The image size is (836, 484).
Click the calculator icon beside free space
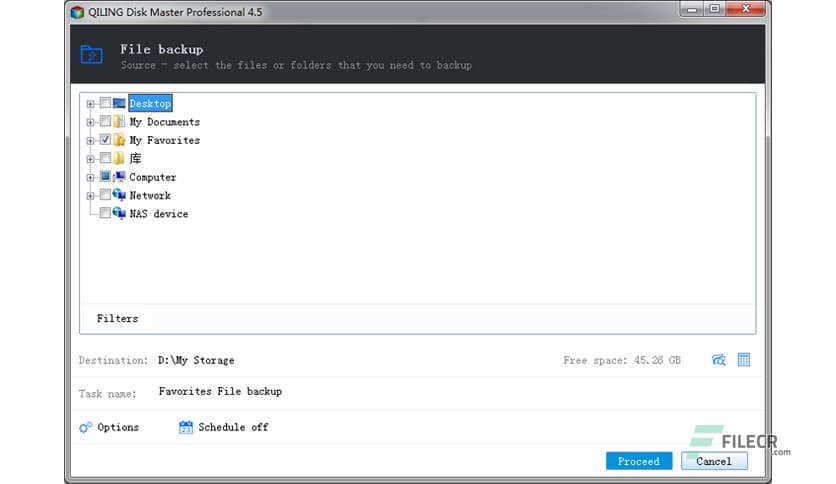point(744,360)
